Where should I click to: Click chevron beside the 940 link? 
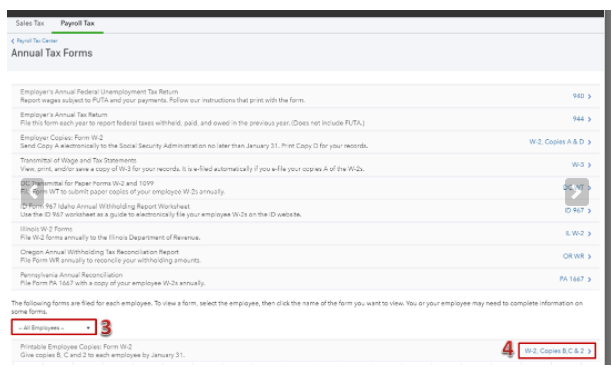coord(589,96)
